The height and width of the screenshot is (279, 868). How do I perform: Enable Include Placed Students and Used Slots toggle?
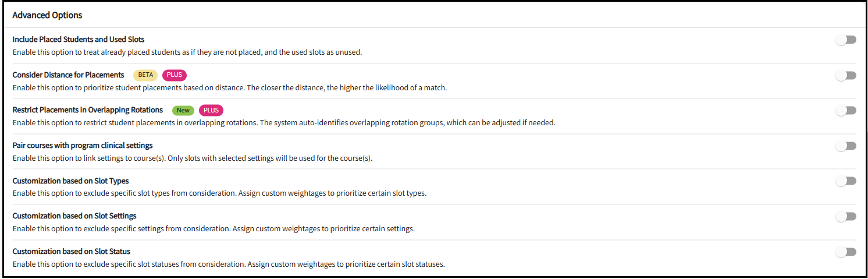click(x=846, y=40)
